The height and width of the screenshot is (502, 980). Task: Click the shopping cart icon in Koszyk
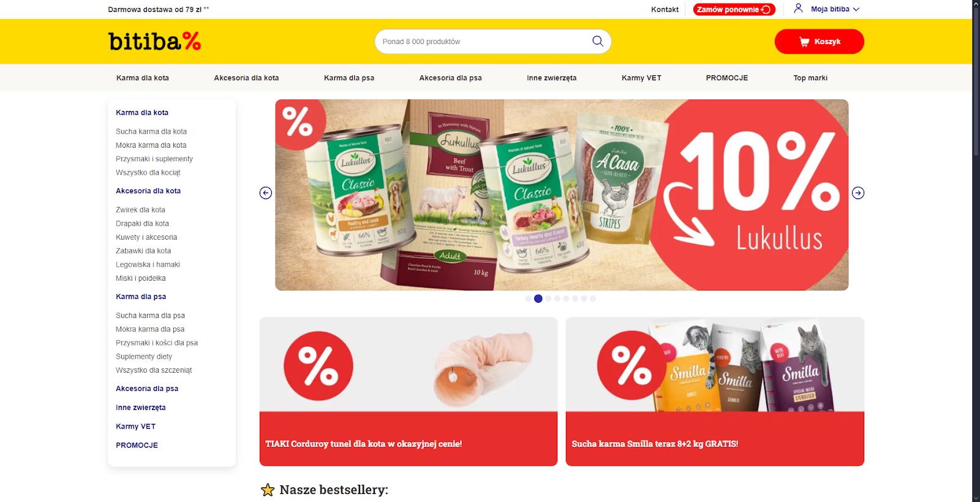(804, 42)
